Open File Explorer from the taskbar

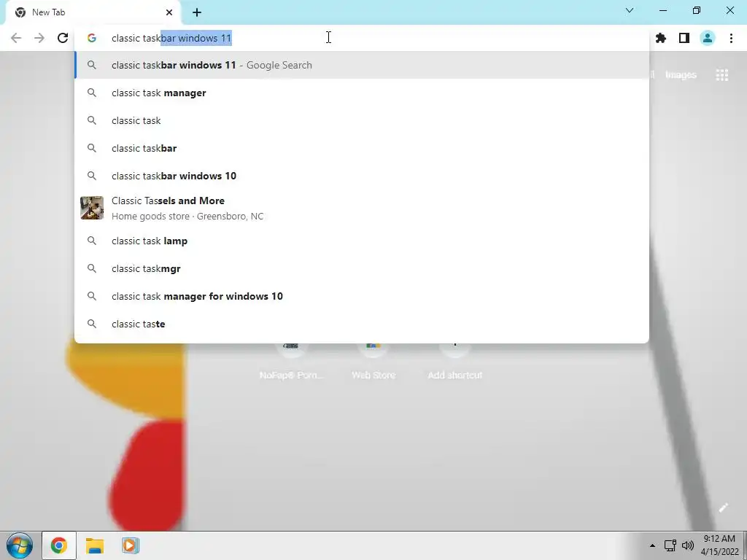click(94, 545)
